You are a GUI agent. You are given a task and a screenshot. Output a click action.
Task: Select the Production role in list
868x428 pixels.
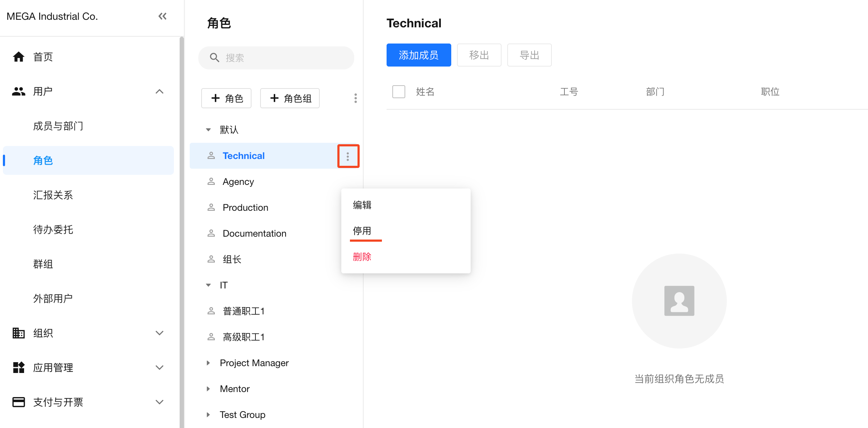pyautogui.click(x=245, y=208)
